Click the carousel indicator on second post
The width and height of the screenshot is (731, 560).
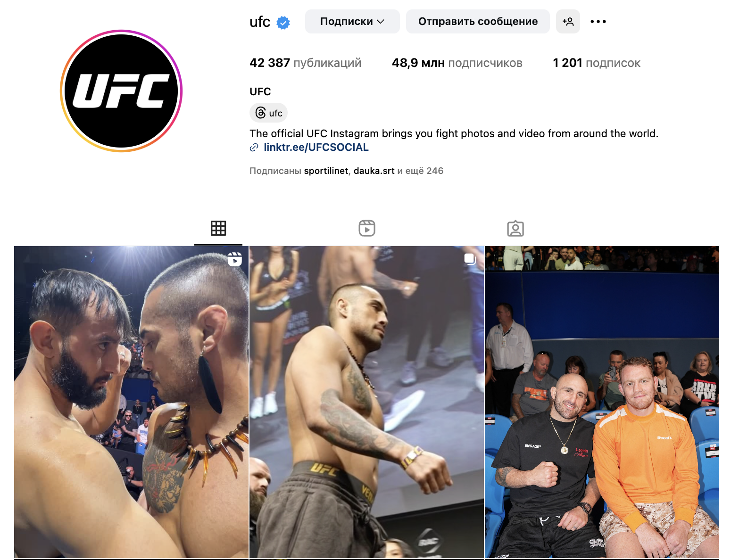tap(470, 259)
